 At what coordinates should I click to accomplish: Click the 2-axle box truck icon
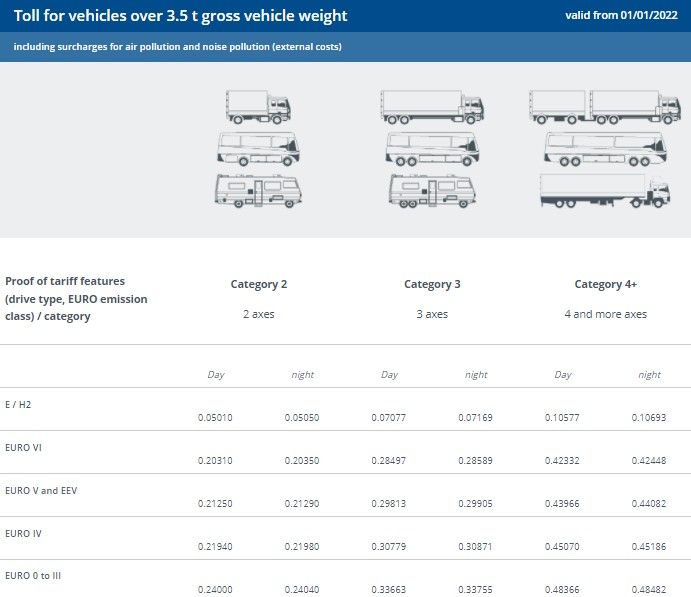258,107
